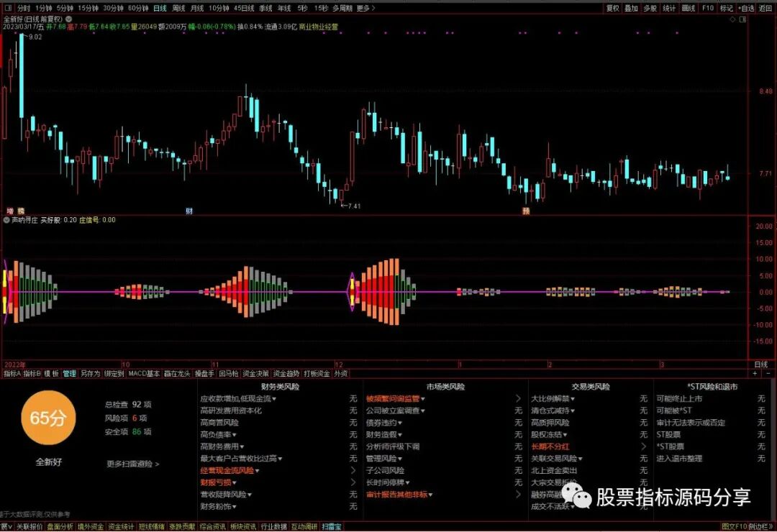Open chevron arrow for 被频繁问询监管 row

(x=518, y=399)
